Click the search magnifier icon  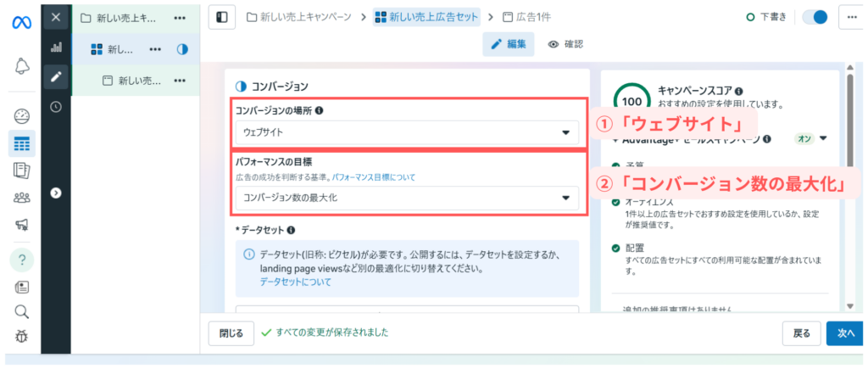pyautogui.click(x=21, y=311)
